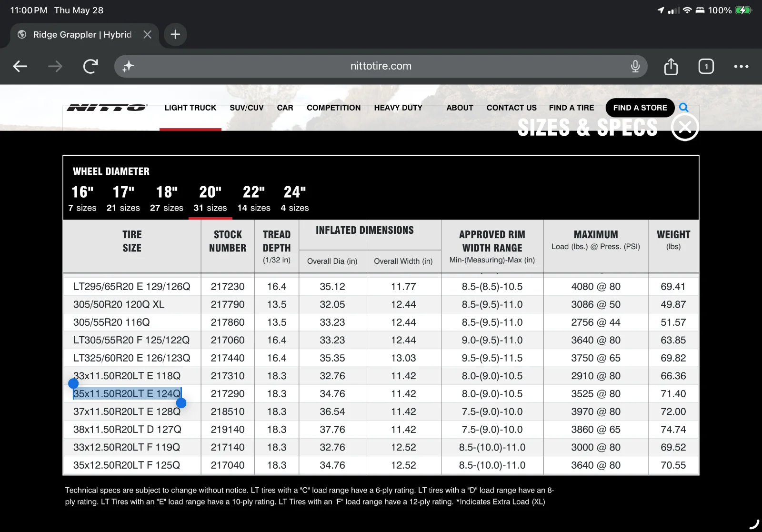This screenshot has width=762, height=532.
Task: Close the Ridge Grappler tab
Action: coord(148,34)
